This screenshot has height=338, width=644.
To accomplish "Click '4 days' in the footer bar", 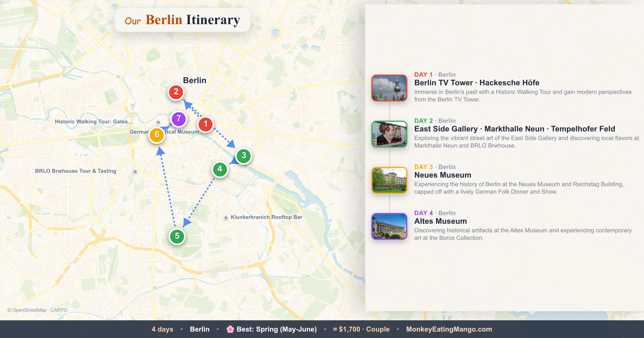I will [162, 329].
